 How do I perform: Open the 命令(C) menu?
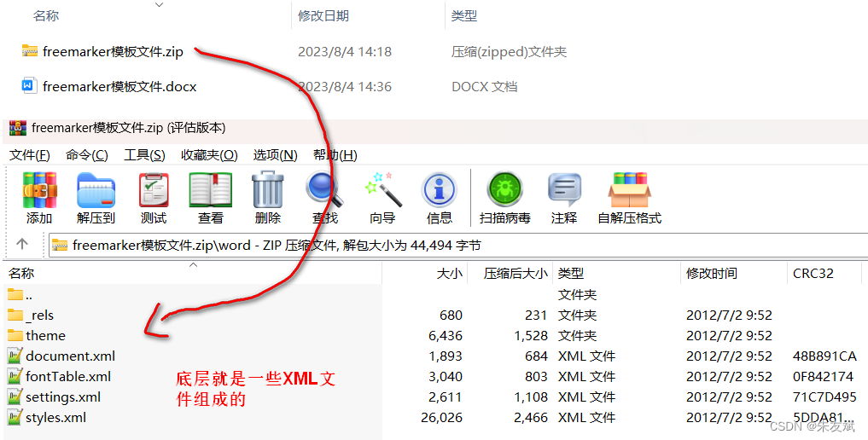pos(86,155)
